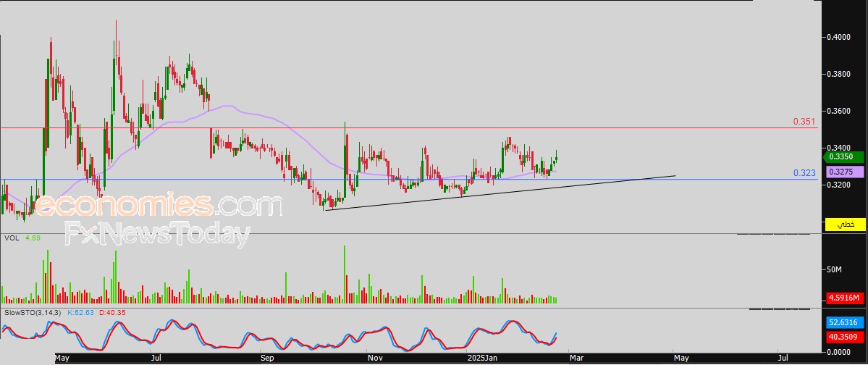Image resolution: width=868 pixels, height=365 pixels.
Task: Click the green 0.3350 current price tag
Action: pos(845,156)
